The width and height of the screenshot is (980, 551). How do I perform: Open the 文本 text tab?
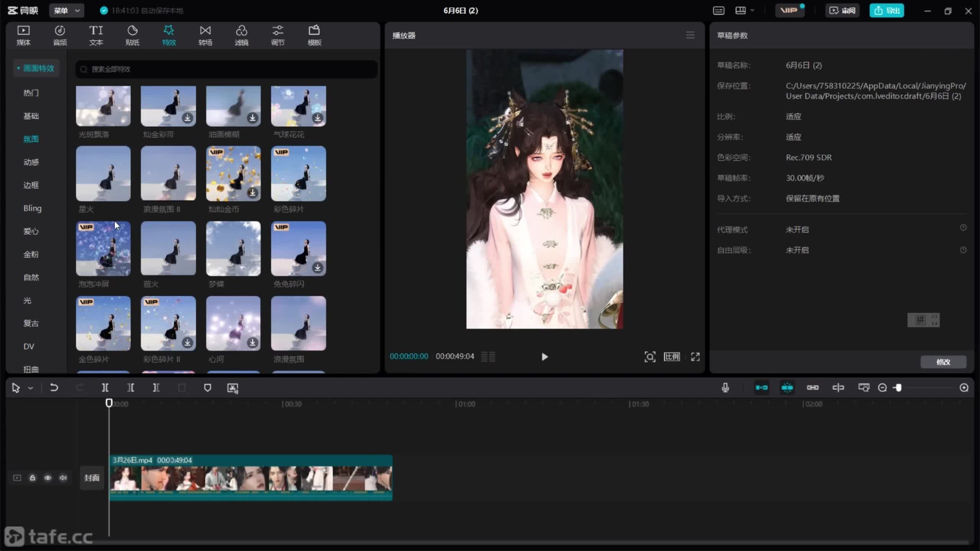[x=96, y=35]
